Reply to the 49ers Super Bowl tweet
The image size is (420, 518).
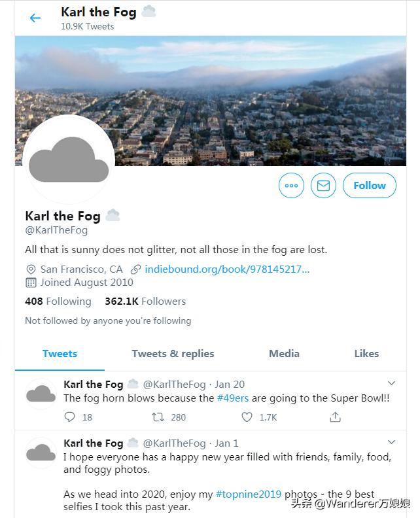71,417
